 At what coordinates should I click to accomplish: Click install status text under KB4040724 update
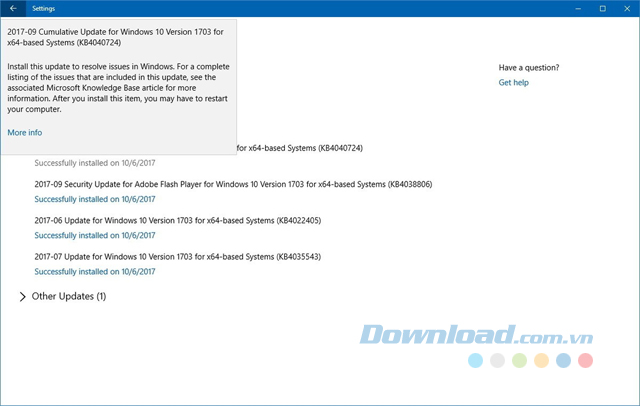95,163
